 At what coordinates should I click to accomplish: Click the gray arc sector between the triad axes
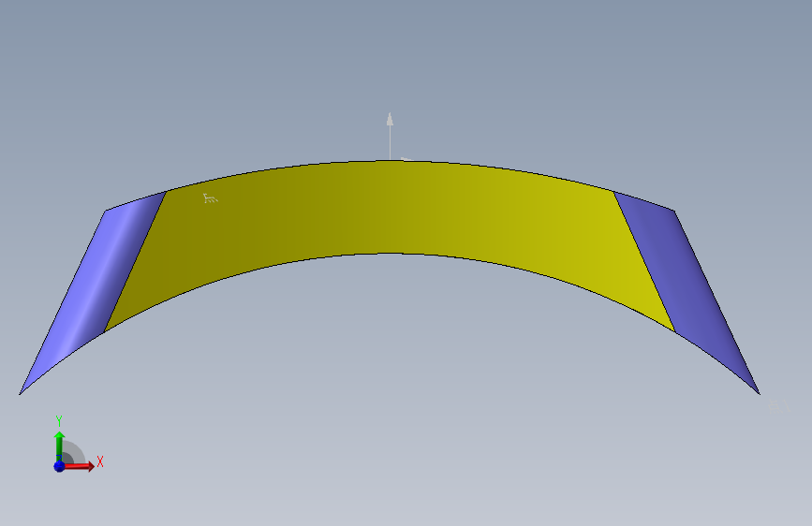[72, 454]
